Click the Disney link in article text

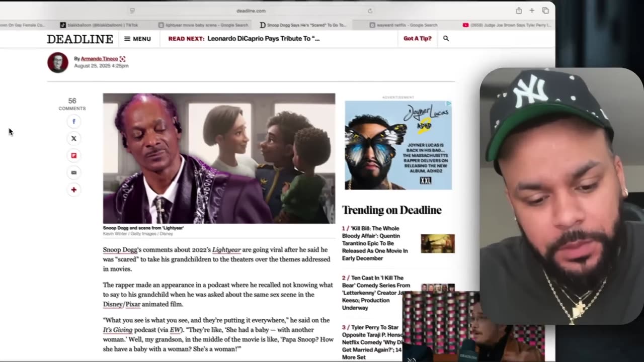click(113, 304)
